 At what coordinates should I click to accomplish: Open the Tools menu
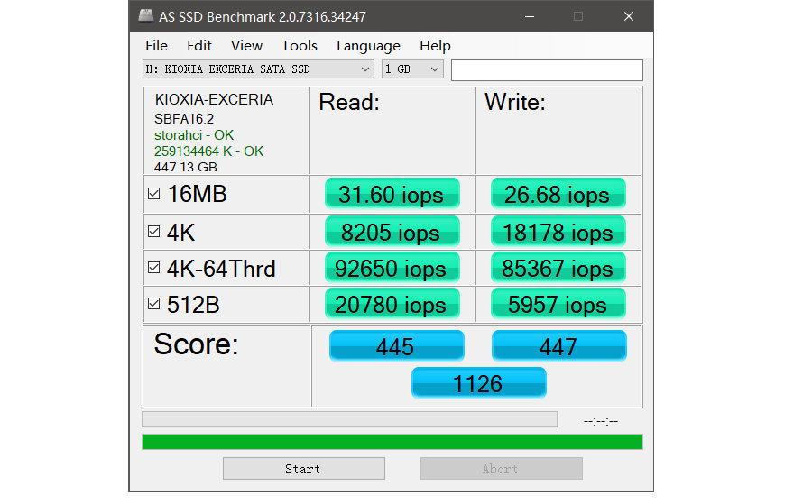[x=300, y=46]
